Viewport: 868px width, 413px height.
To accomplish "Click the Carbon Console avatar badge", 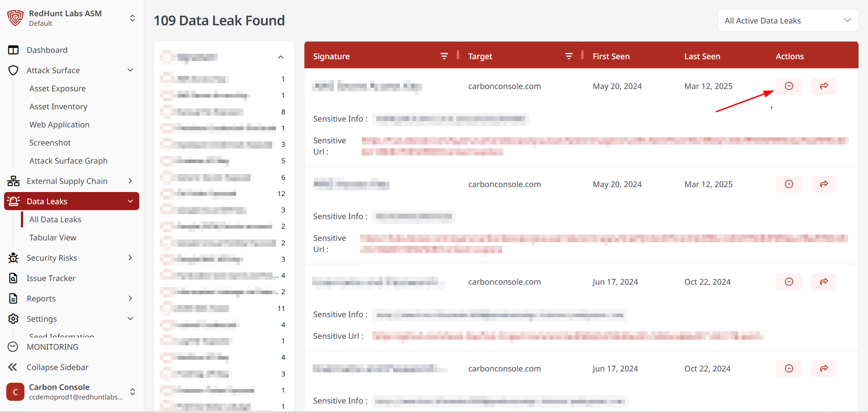I will point(15,392).
